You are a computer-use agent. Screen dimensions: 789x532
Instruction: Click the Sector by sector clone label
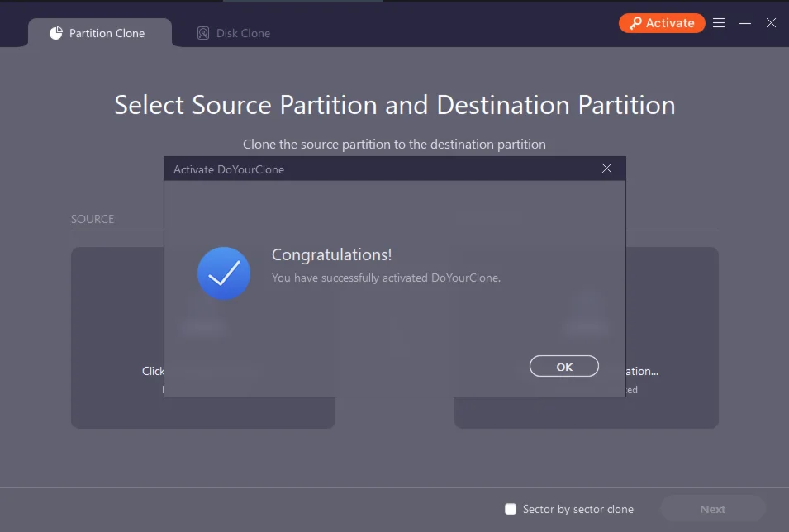[577, 509]
